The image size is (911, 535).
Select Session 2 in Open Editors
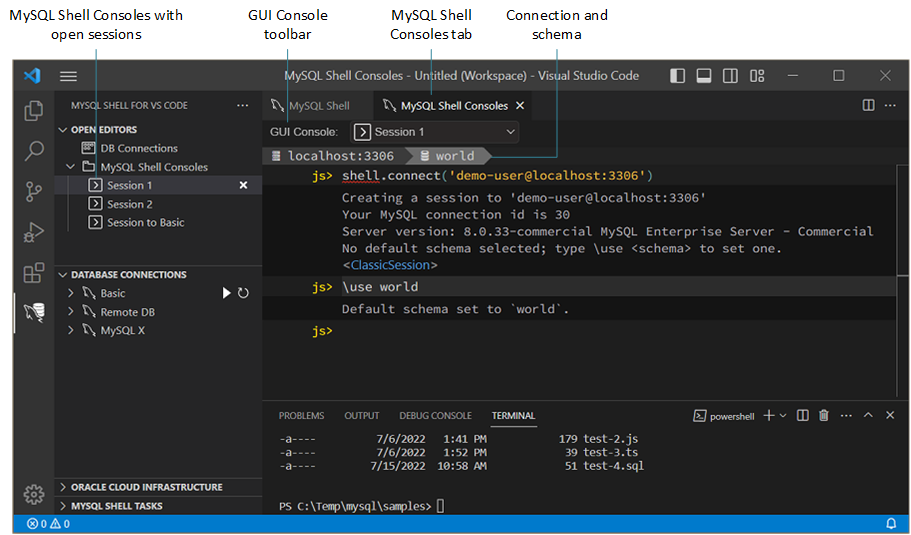pos(129,204)
